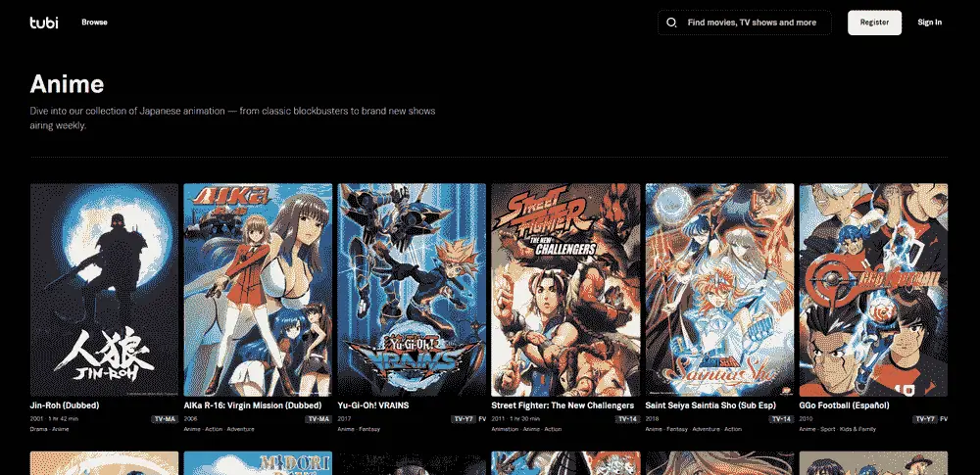Open the GGo Football poster

click(x=873, y=290)
